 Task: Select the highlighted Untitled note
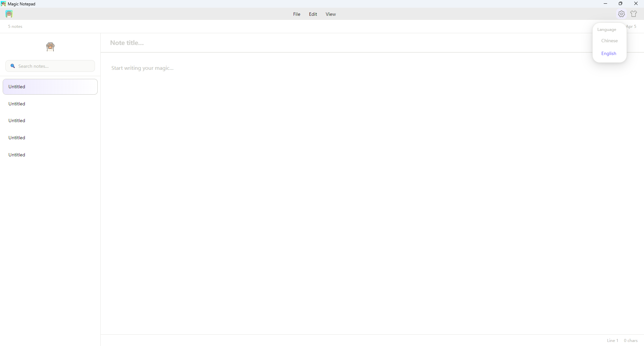(x=50, y=87)
